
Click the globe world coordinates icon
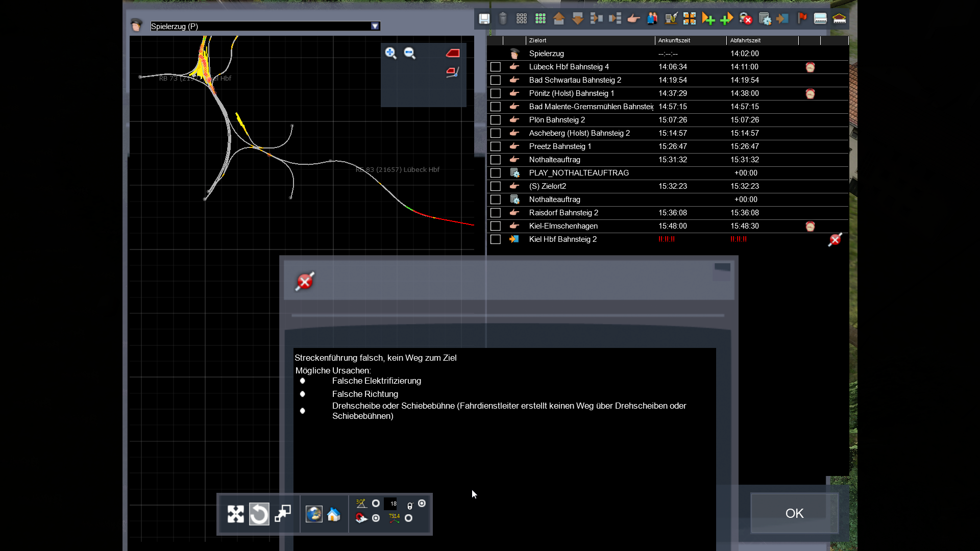tap(314, 514)
